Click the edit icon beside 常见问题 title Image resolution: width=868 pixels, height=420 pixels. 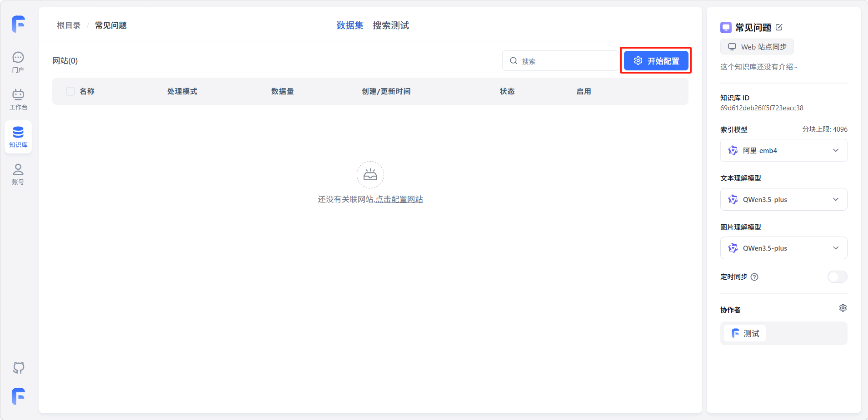point(779,27)
